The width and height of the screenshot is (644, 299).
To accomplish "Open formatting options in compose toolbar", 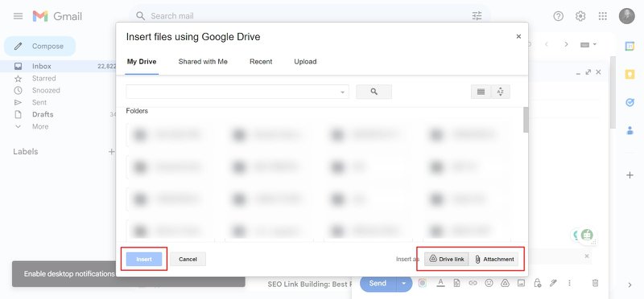I will [x=440, y=283].
